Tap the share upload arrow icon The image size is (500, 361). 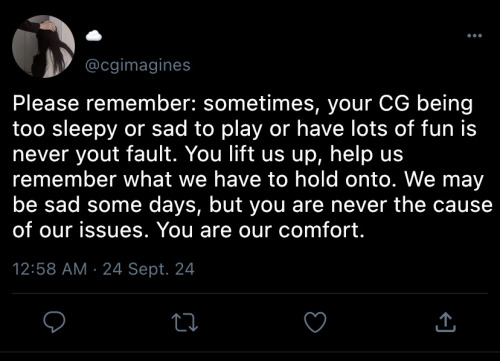tap(446, 322)
